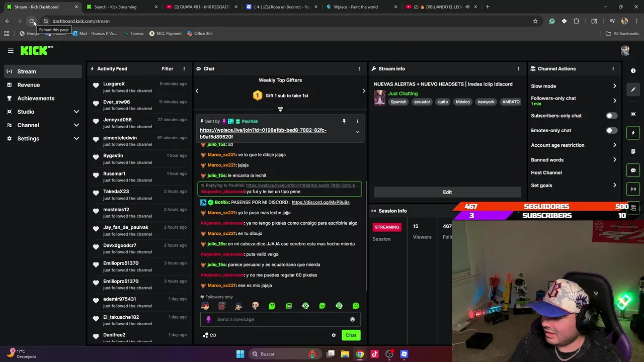The height and width of the screenshot is (362, 644).
Task: Open the Channel Actions three-dot menu
Action: pyautogui.click(x=613, y=69)
